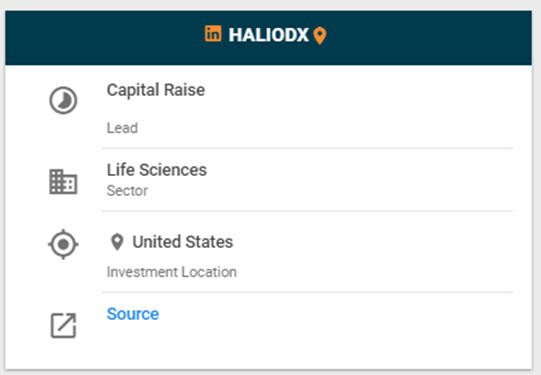Click the crosshair target icon for Investment Location
This screenshot has width=541, height=375.
pos(63,244)
